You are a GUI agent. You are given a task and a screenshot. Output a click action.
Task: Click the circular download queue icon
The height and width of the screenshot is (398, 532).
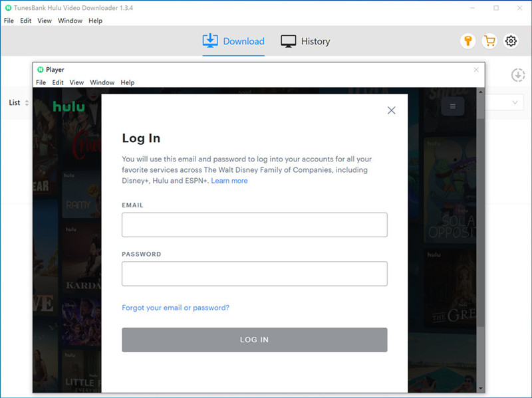tap(518, 75)
